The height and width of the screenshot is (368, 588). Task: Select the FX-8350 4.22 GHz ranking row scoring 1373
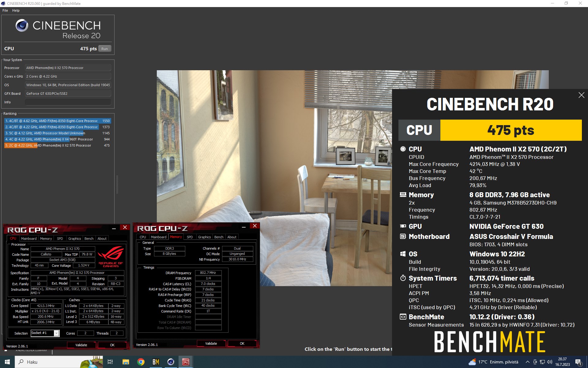tap(58, 127)
